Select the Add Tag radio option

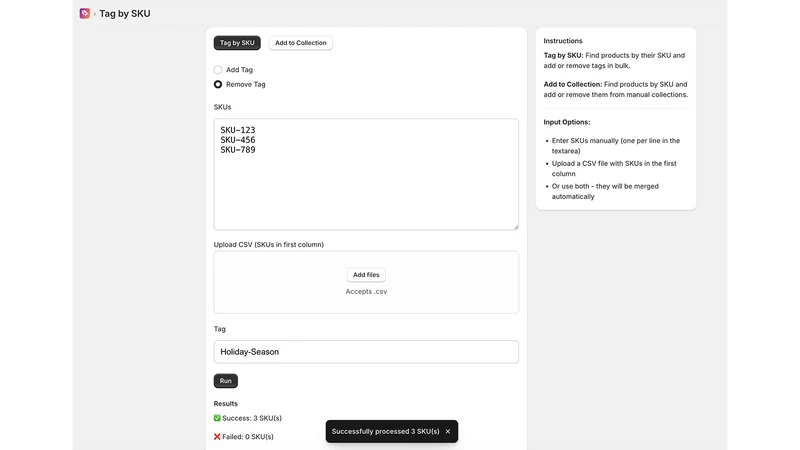pos(218,69)
